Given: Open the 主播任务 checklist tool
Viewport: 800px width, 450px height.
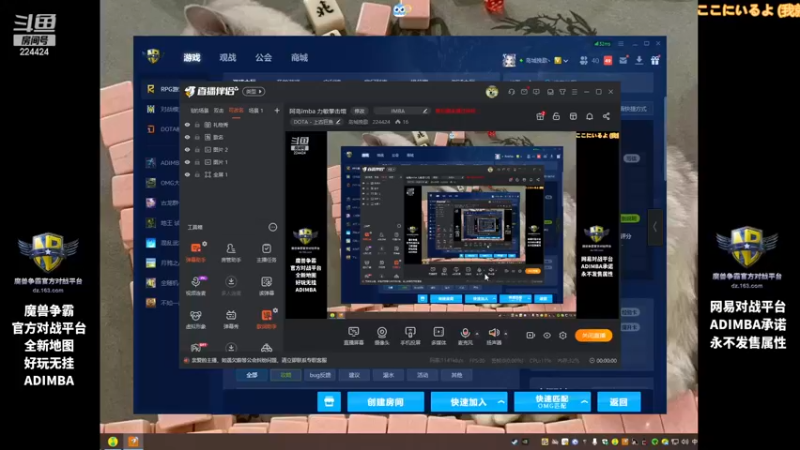Looking at the screenshot, I should (x=266, y=252).
